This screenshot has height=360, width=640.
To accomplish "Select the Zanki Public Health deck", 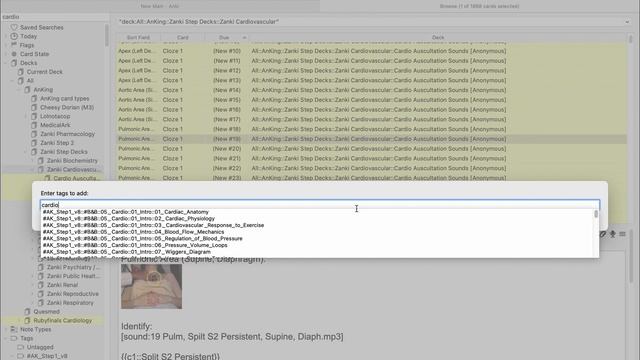I will point(73,276).
